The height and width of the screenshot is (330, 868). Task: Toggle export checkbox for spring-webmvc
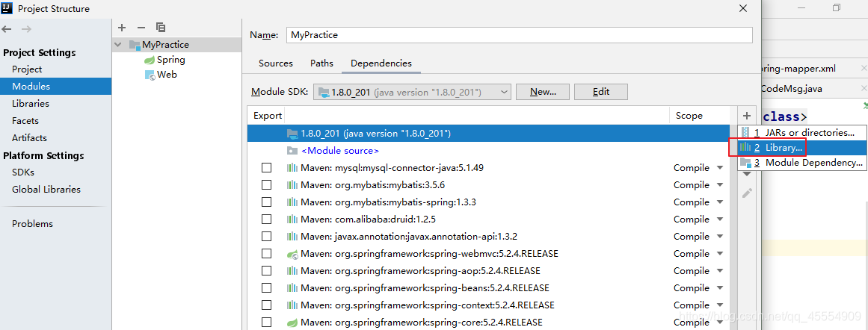(x=266, y=254)
